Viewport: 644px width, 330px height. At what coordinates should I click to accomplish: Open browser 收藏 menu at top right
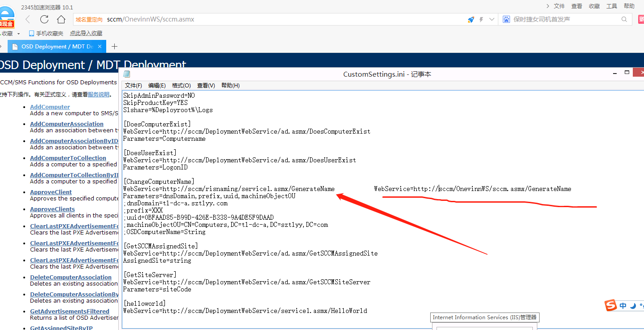click(x=594, y=6)
